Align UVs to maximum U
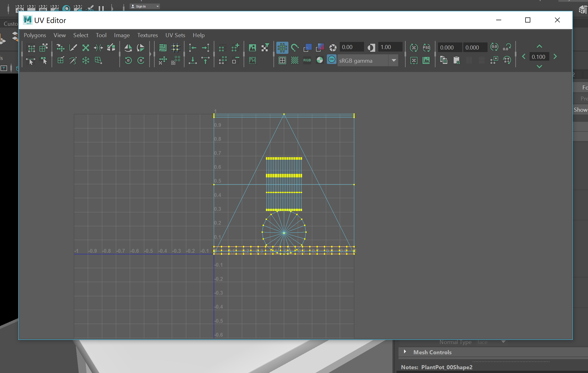Viewport: 588px width, 373px height. click(205, 48)
